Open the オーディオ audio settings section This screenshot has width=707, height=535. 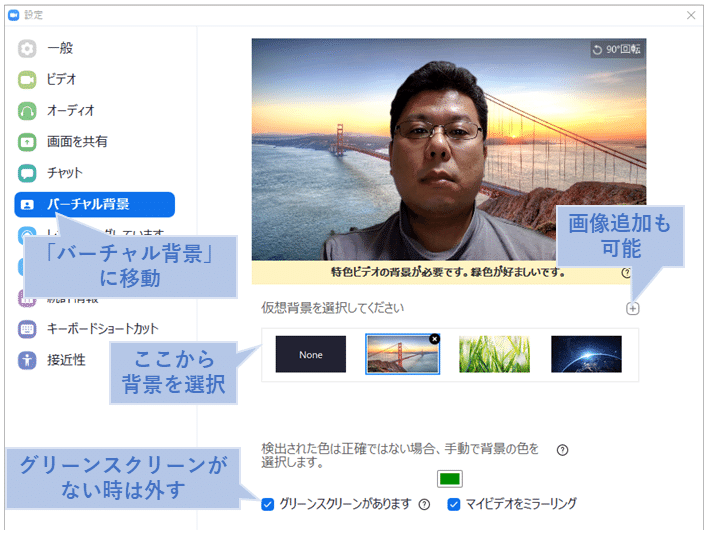click(71, 110)
